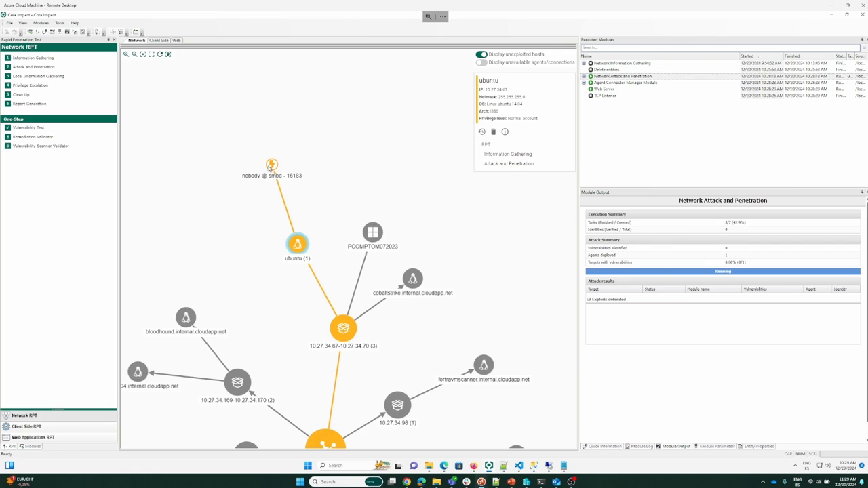Screen dimensions: 868x488
Task: Open the View menu
Action: (x=22, y=23)
